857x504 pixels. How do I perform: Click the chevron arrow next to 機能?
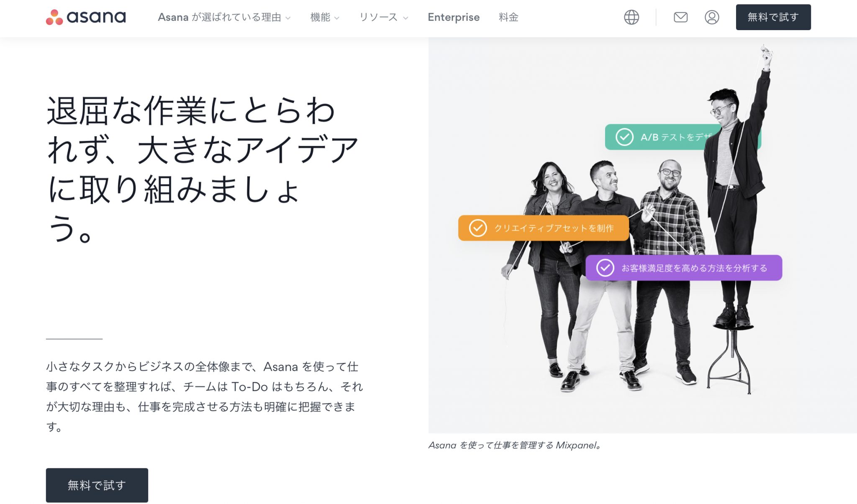coord(337,18)
